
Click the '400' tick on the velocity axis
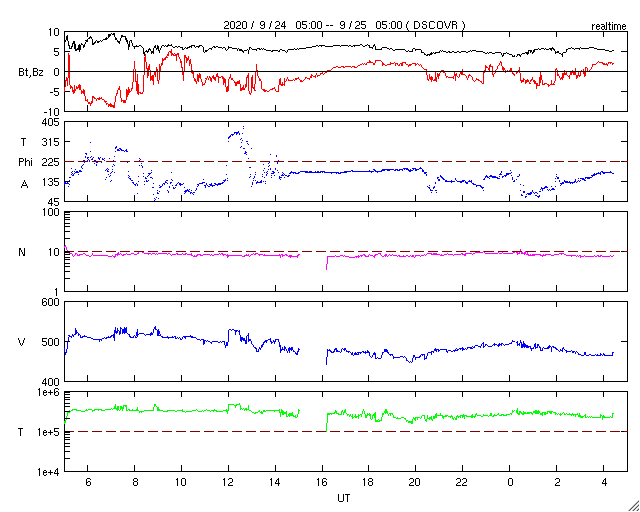click(x=51, y=382)
